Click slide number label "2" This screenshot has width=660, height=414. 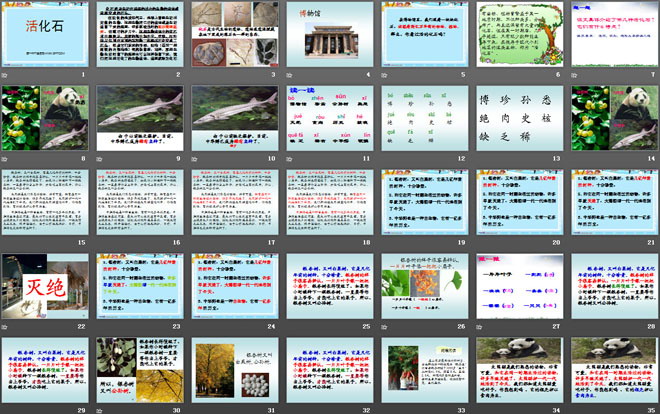pyautogui.click(x=178, y=74)
